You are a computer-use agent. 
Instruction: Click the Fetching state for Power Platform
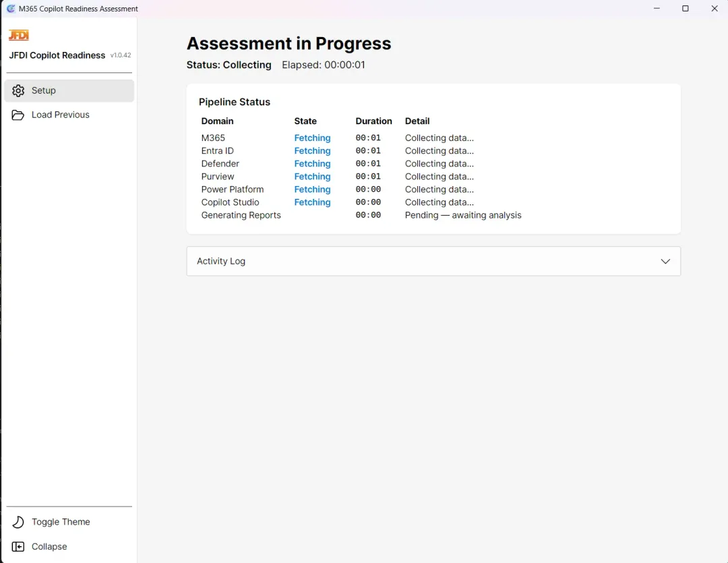click(313, 189)
